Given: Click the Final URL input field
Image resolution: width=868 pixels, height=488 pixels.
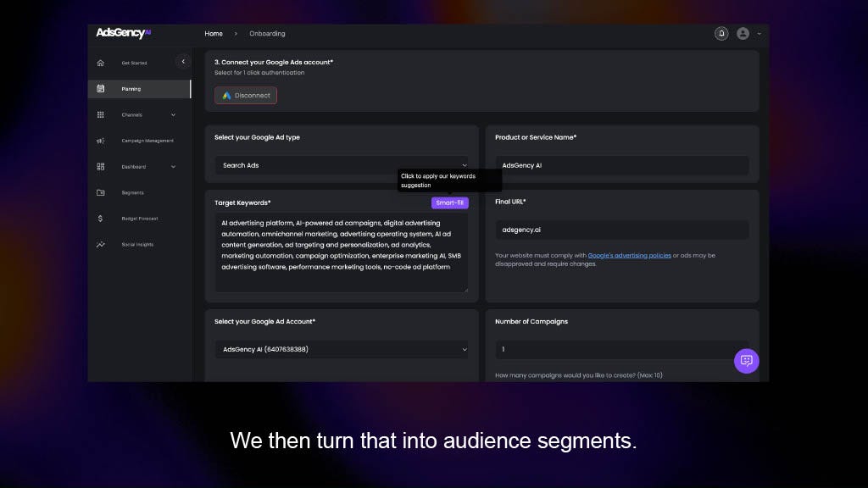Looking at the screenshot, I should (621, 230).
